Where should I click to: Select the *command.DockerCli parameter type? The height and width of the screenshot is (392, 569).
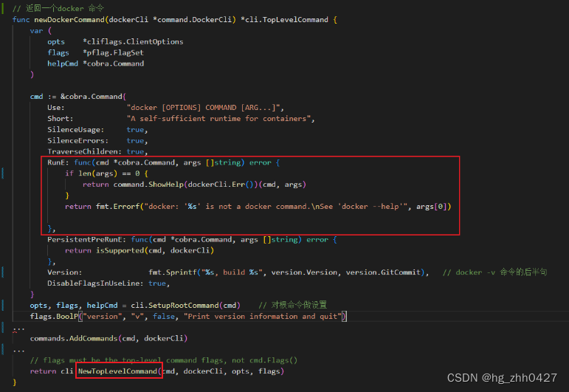[x=192, y=20]
